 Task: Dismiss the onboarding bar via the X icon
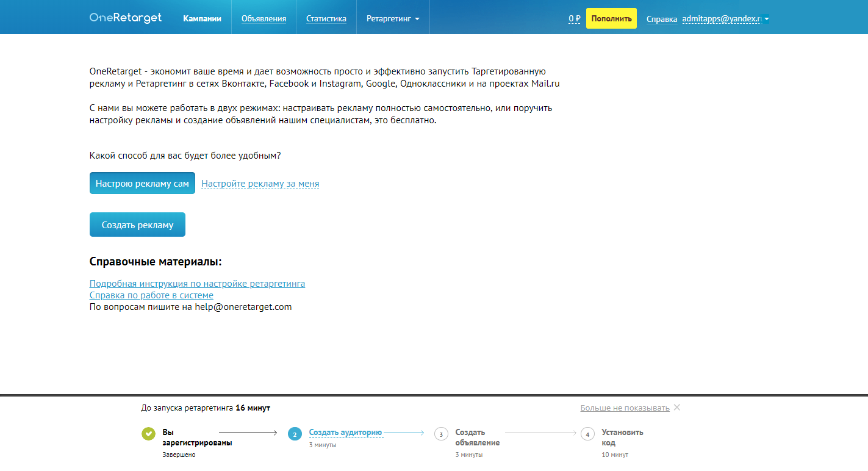tap(676, 408)
